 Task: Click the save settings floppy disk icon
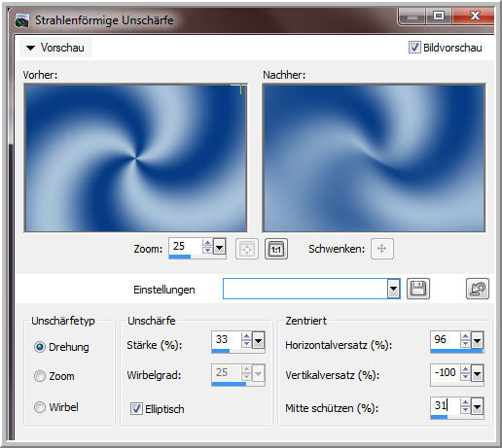point(418,289)
